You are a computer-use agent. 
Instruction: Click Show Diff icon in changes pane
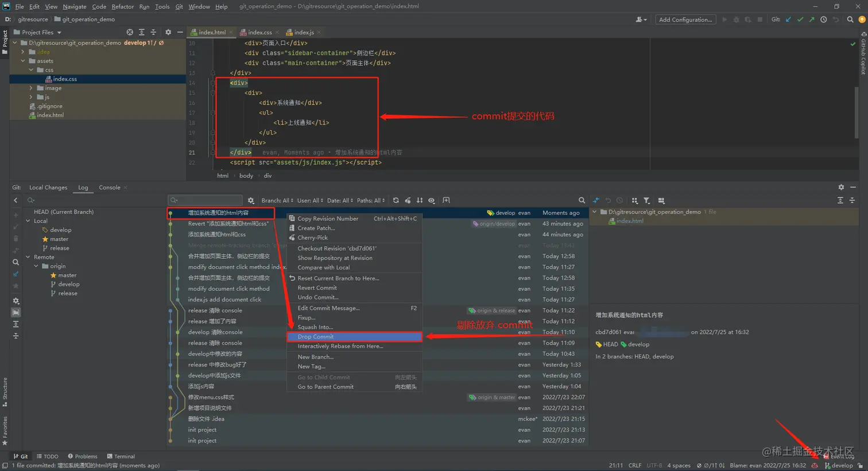(596, 200)
